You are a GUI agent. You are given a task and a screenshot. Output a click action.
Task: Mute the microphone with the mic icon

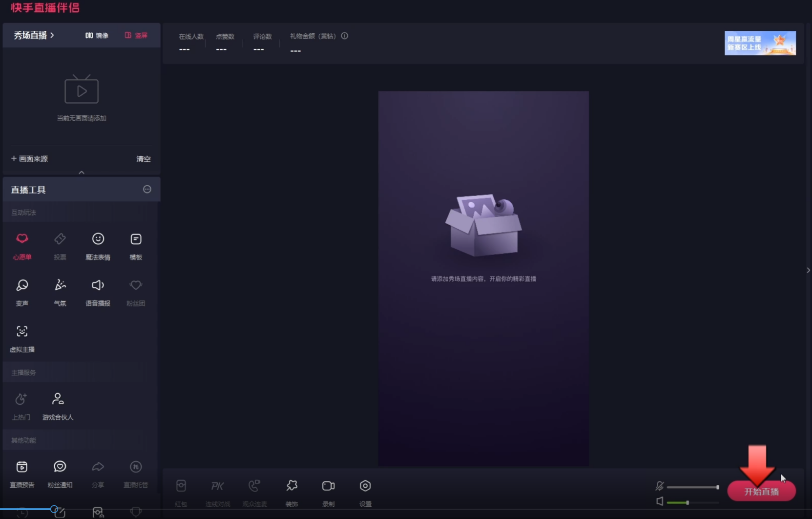(660, 486)
